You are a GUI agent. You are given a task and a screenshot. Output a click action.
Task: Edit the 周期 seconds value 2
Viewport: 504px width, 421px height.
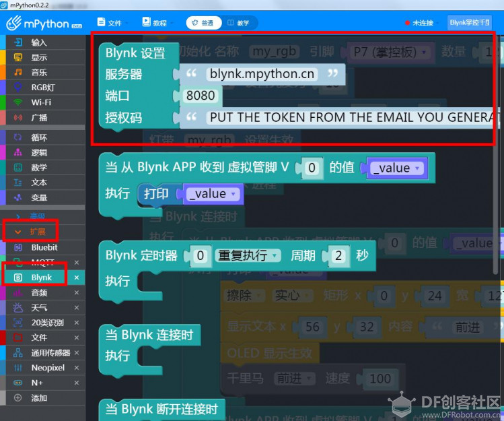tap(338, 256)
